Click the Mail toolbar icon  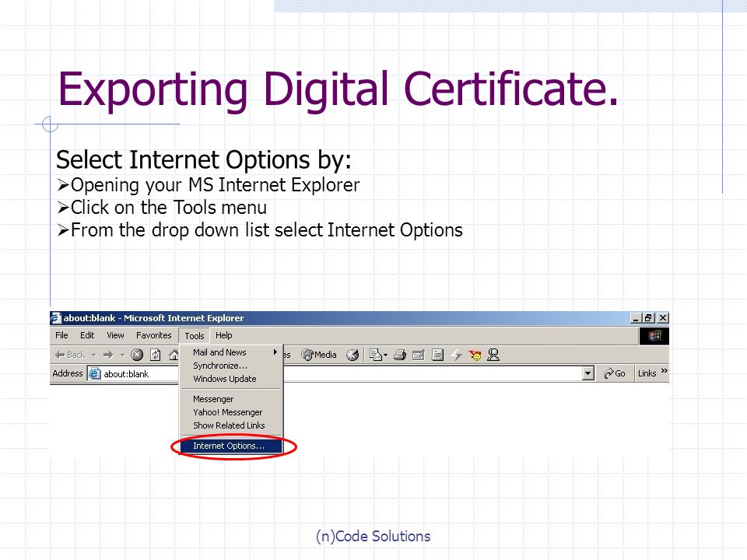click(x=375, y=355)
